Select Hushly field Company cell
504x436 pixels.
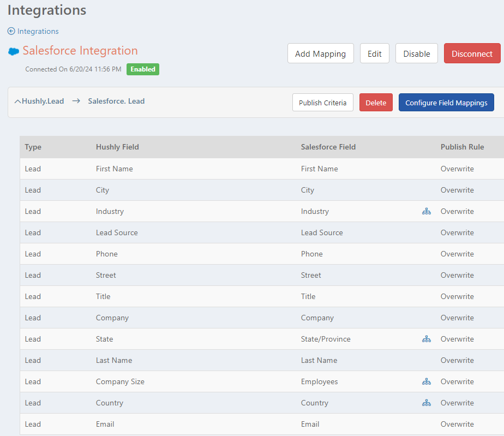pos(112,318)
